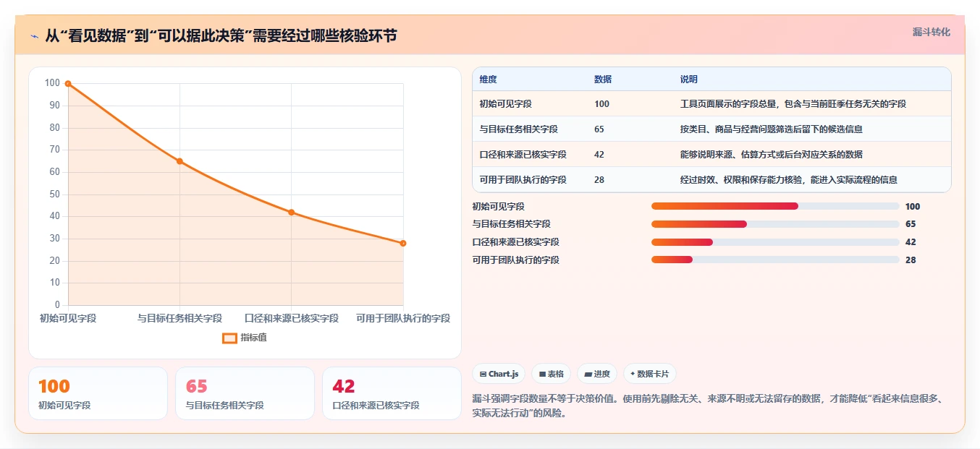
Task: Click the 数据 column header
Action: pos(602,80)
